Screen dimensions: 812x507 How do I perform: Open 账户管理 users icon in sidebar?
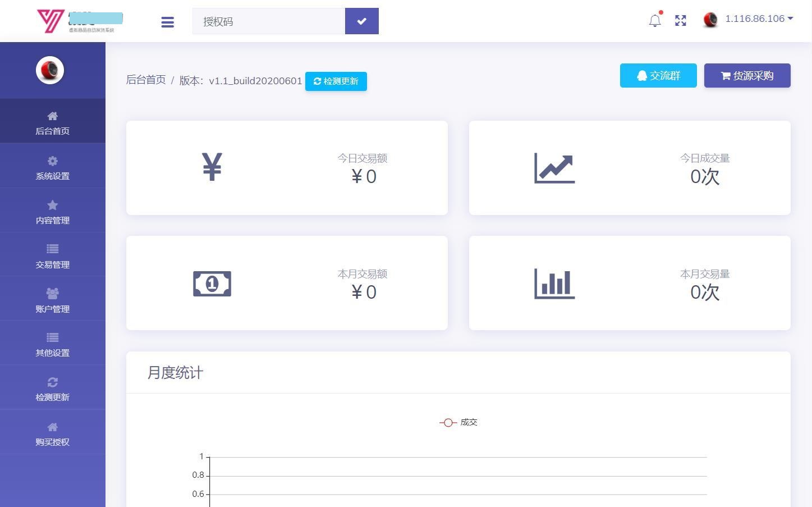[x=53, y=294]
